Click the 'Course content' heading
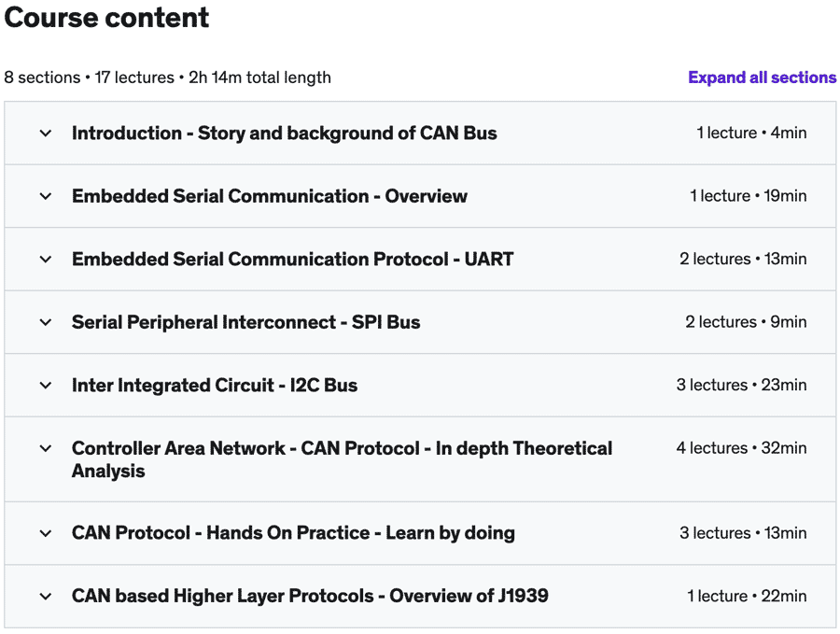The height and width of the screenshot is (634, 840). pos(106,18)
